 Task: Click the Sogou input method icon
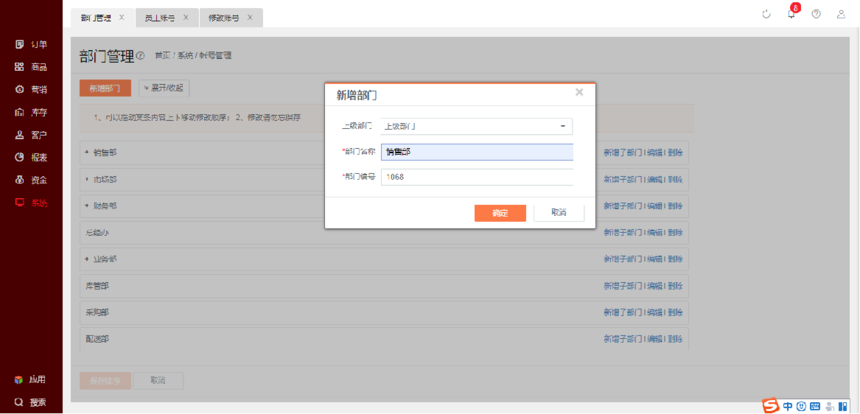pyautogui.click(x=770, y=405)
